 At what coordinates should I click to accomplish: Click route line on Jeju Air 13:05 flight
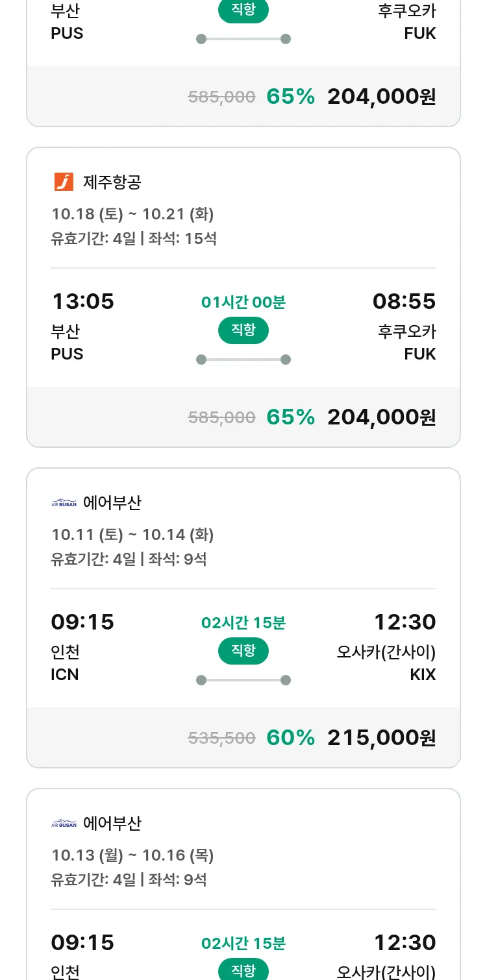coord(243,360)
